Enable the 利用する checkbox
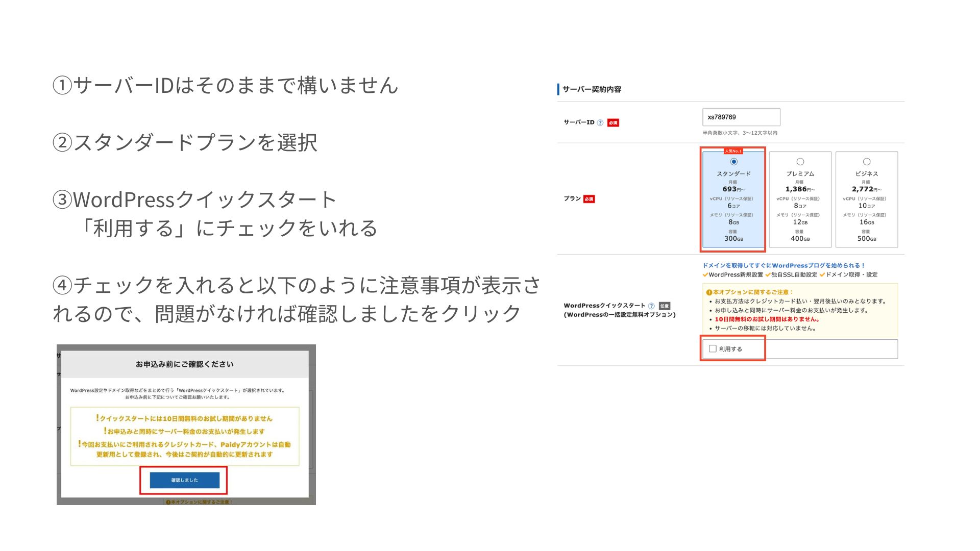Viewport: 980px width, 551px height. (713, 348)
